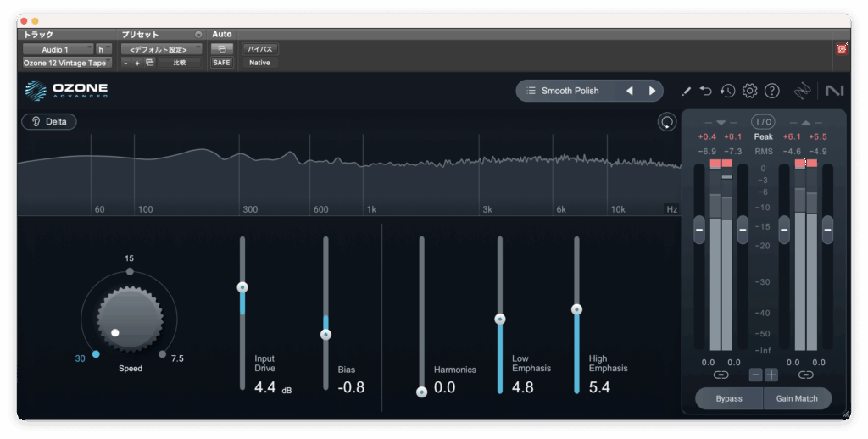Click the pencil edit icon
The height and width of the screenshot is (439, 868).
point(687,91)
